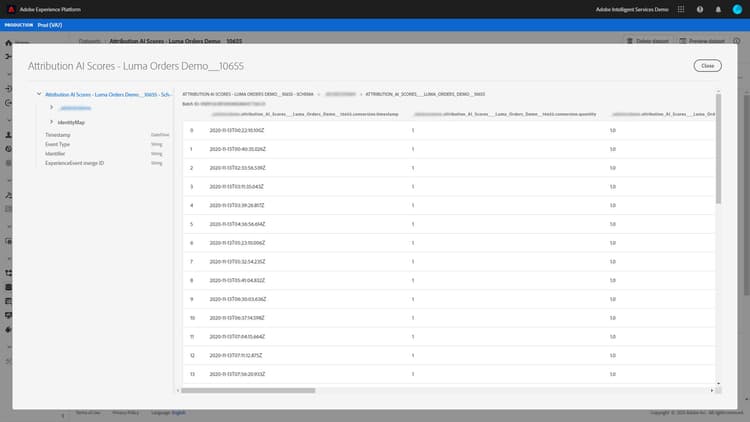The width and height of the screenshot is (750, 422).
Task: Click Delete dataset on the background page
Action: pyautogui.click(x=648, y=41)
